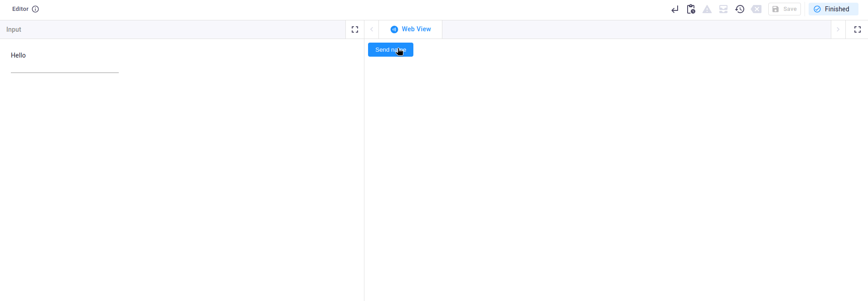Screen dimensions: 868x301
Task: Switch to the Web View tab
Action: (416, 29)
